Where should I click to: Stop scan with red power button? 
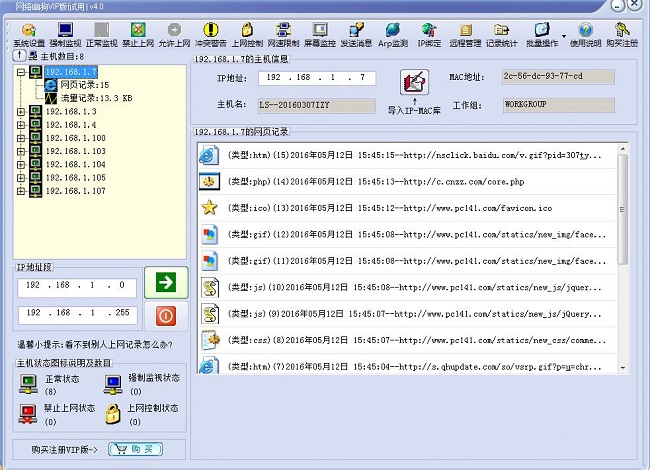click(x=166, y=316)
